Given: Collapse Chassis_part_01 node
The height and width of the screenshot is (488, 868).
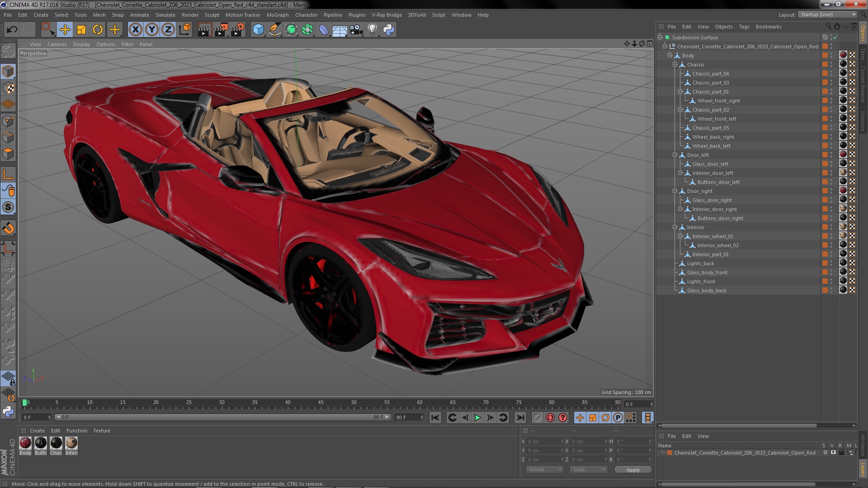Looking at the screenshot, I should tap(680, 91).
